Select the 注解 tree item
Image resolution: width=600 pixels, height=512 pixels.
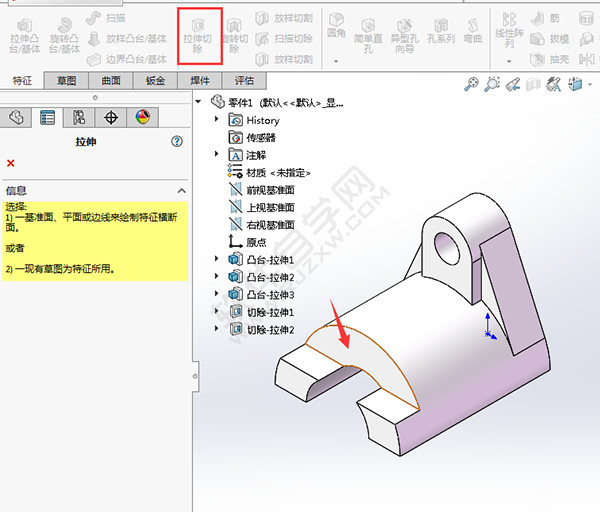click(247, 155)
